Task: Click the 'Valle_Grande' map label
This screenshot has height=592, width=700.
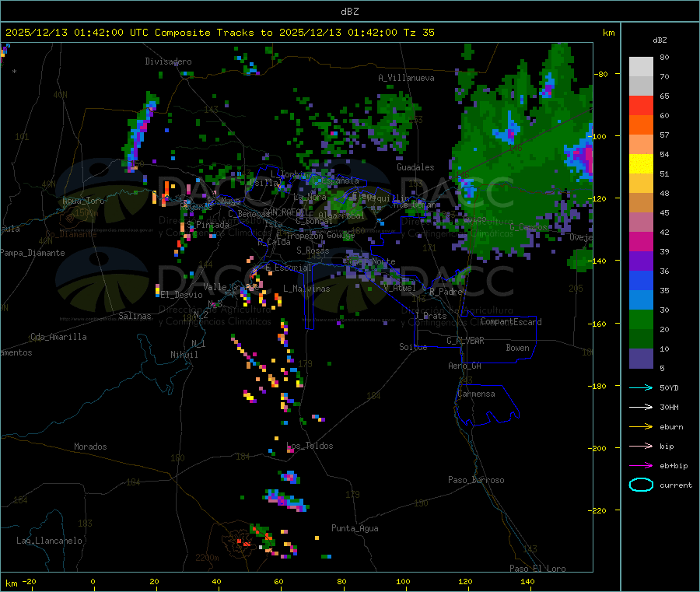Action: pyautogui.click(x=231, y=287)
